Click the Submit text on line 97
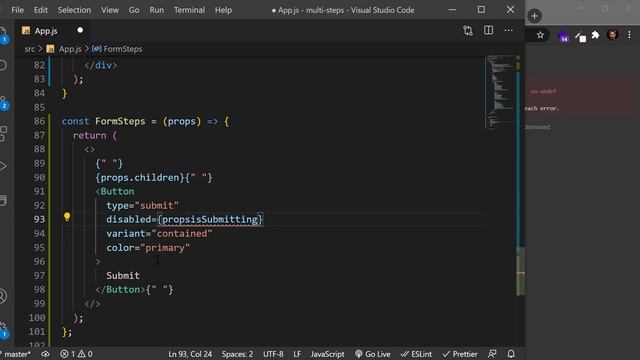This screenshot has height=360, width=640. click(x=123, y=276)
